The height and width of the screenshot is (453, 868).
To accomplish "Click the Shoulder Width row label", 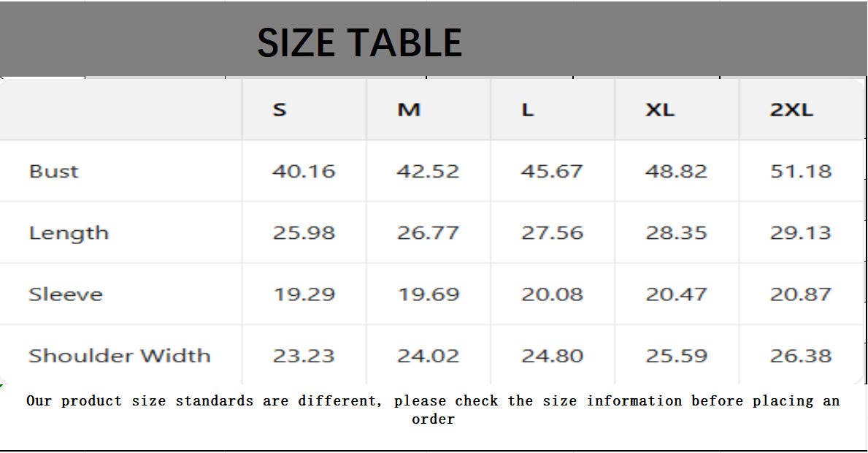I will [120, 356].
